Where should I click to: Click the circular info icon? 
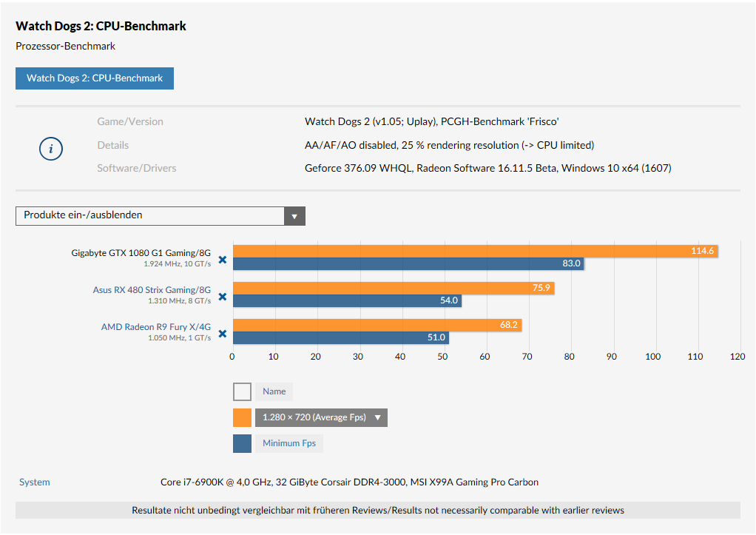51,149
